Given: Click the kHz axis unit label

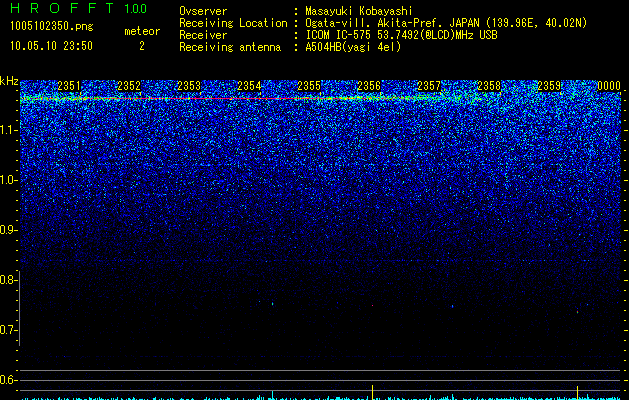Looking at the screenshot, I should point(9,81).
